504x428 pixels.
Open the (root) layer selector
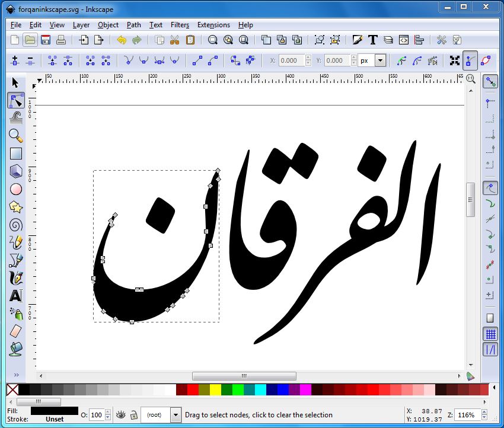pyautogui.click(x=160, y=415)
